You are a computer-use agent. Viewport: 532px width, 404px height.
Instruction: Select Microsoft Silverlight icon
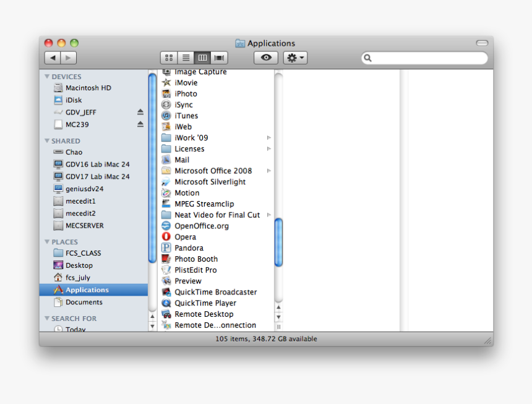coord(166,182)
